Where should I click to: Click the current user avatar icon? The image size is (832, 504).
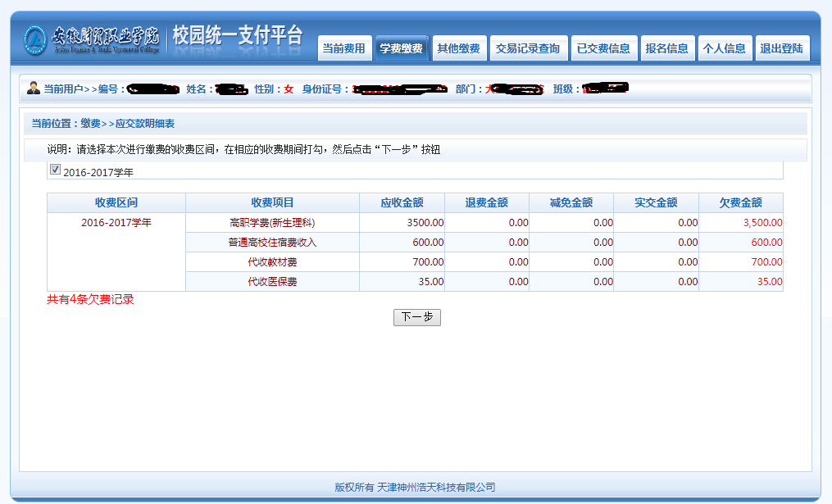pos(33,89)
